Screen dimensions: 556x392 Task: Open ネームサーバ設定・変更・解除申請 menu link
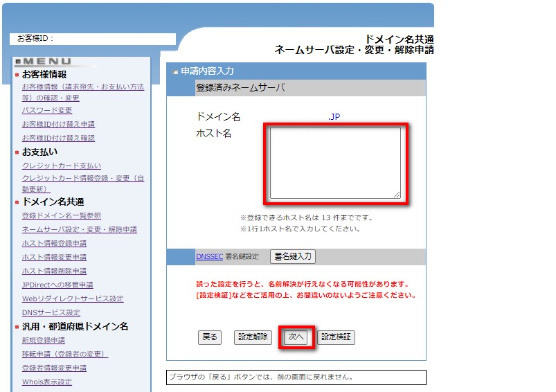pyautogui.click(x=80, y=229)
